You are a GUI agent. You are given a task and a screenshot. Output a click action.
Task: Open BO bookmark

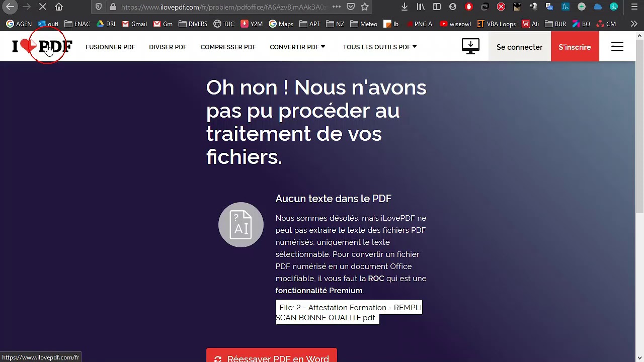click(581, 24)
